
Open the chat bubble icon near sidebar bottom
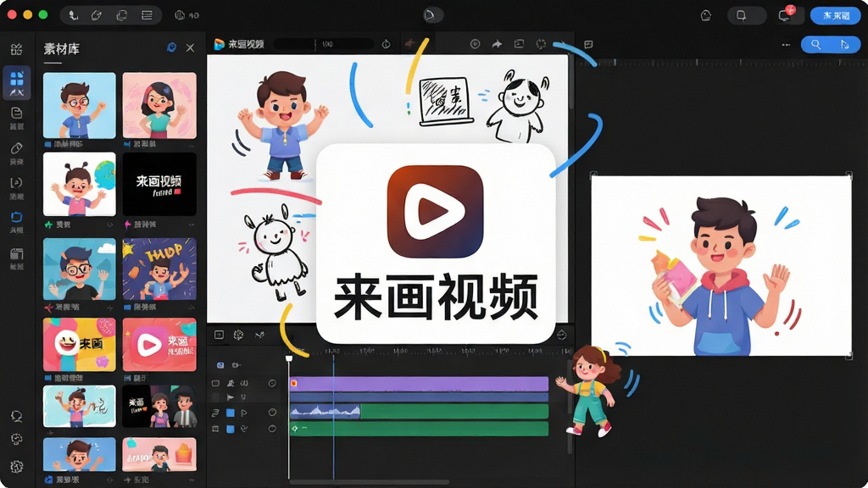click(x=17, y=416)
